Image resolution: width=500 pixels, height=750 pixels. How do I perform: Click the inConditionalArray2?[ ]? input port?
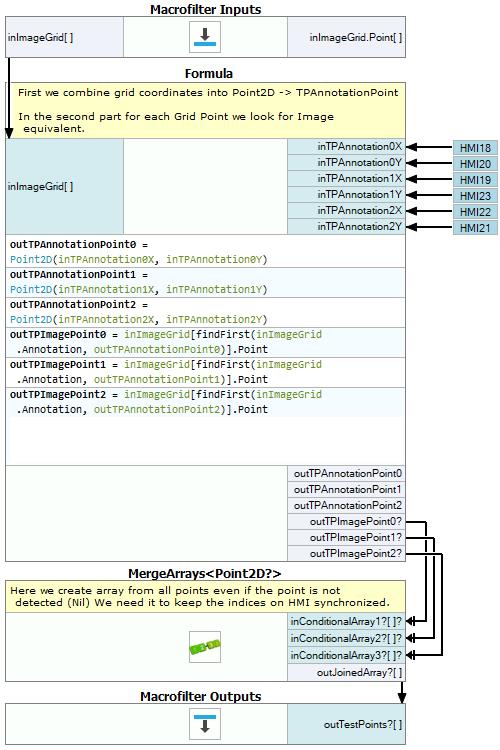pos(346,639)
